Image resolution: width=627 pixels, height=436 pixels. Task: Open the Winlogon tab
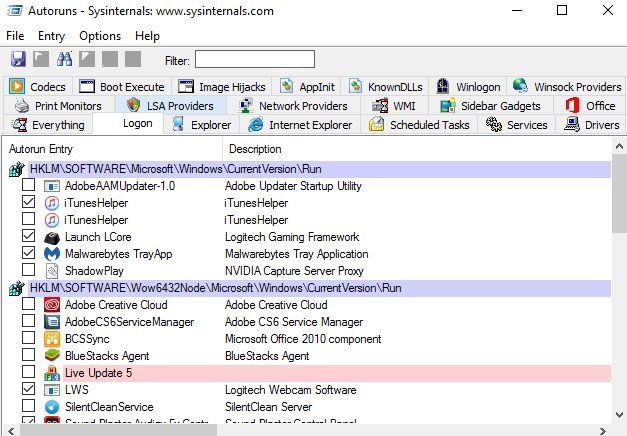pos(468,87)
